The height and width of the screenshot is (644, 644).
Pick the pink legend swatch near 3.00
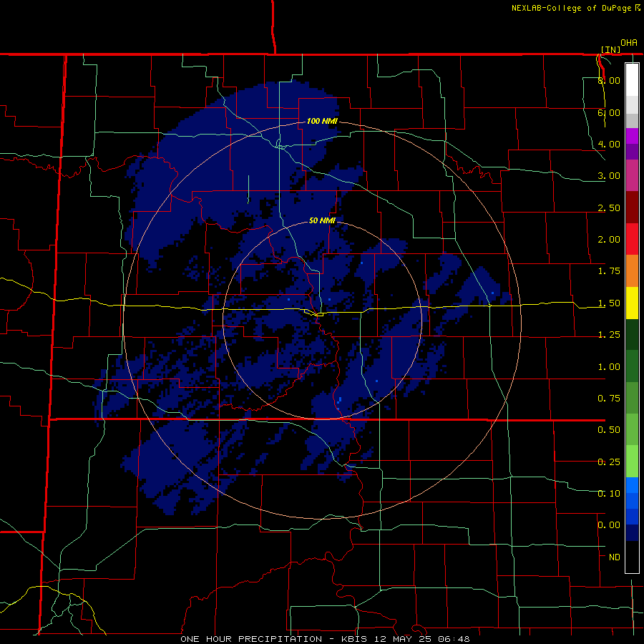tap(632, 175)
